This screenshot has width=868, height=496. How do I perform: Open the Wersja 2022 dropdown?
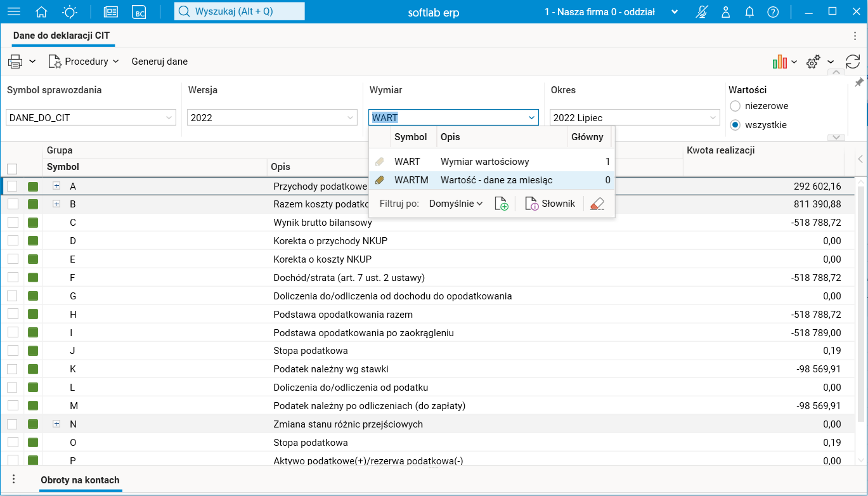273,117
